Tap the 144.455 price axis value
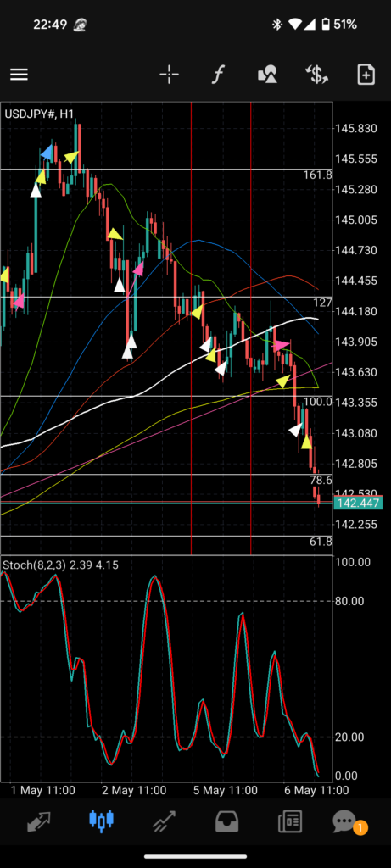391x868 pixels. pos(356,281)
